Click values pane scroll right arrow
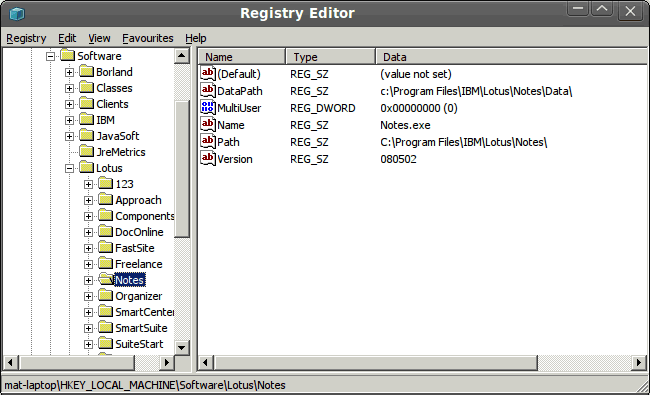This screenshot has width=650, height=395. tap(639, 363)
